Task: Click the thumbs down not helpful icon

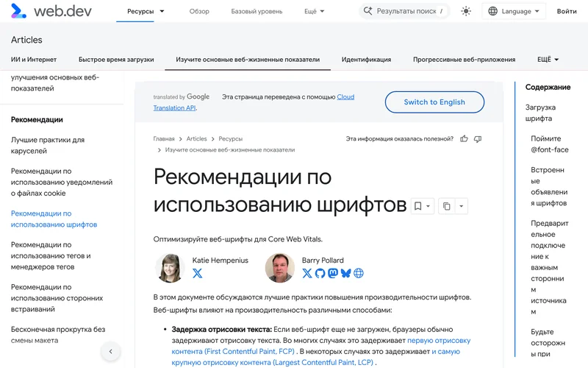Action: (477, 139)
